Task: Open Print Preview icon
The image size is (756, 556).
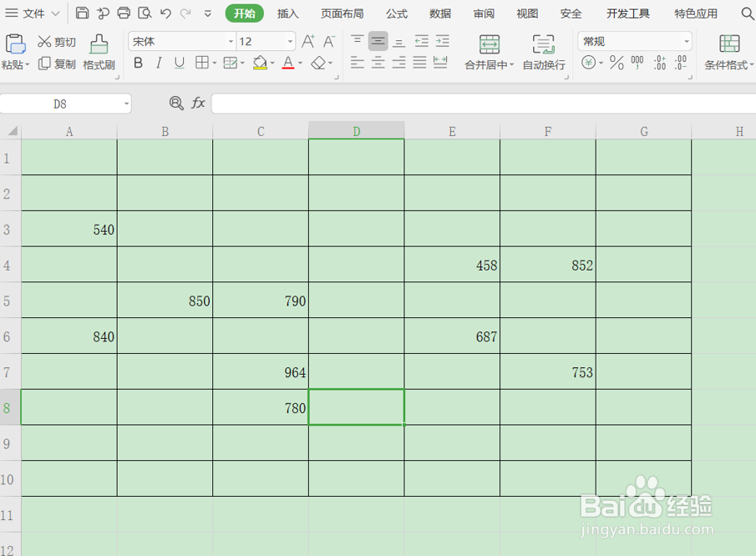Action: [145, 13]
